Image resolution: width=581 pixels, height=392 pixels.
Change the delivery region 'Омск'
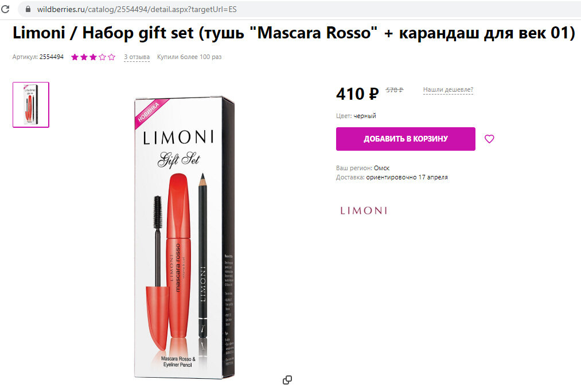381,168
